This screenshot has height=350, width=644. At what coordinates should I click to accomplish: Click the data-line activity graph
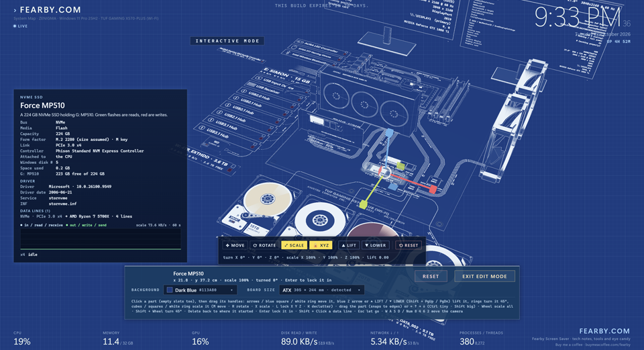point(101,239)
